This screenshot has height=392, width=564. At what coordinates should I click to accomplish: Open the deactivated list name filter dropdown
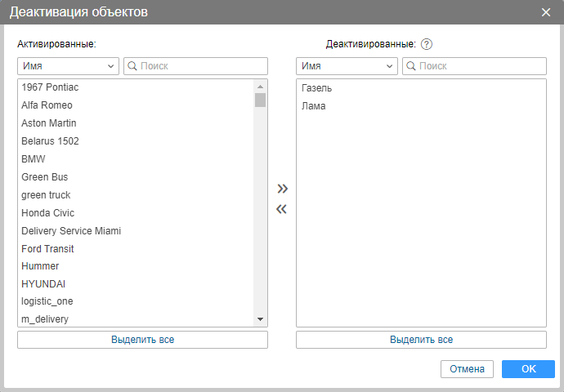point(347,66)
